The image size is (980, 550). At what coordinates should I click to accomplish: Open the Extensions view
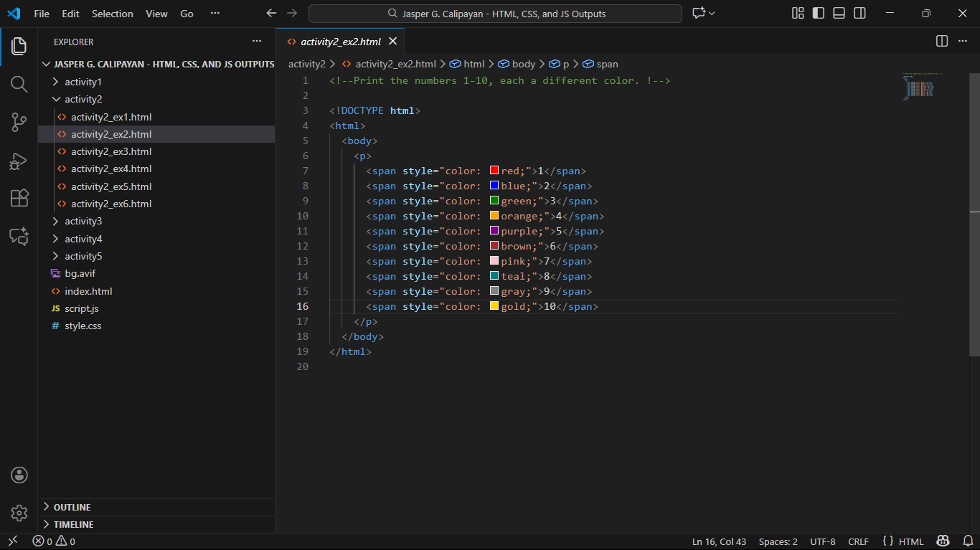[x=19, y=199]
